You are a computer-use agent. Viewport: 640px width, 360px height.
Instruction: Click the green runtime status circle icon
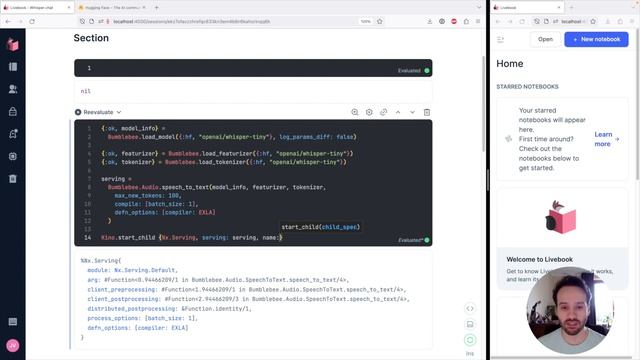click(x=470, y=340)
